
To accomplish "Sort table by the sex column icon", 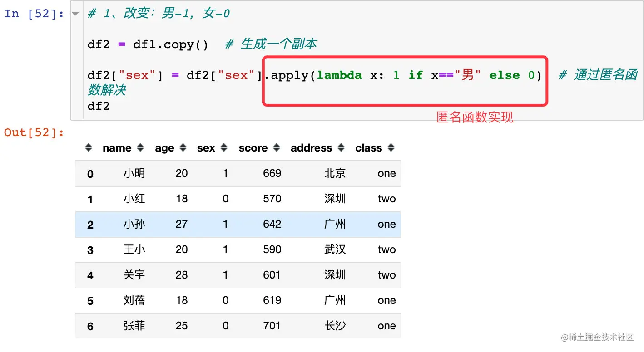I will click(x=224, y=148).
